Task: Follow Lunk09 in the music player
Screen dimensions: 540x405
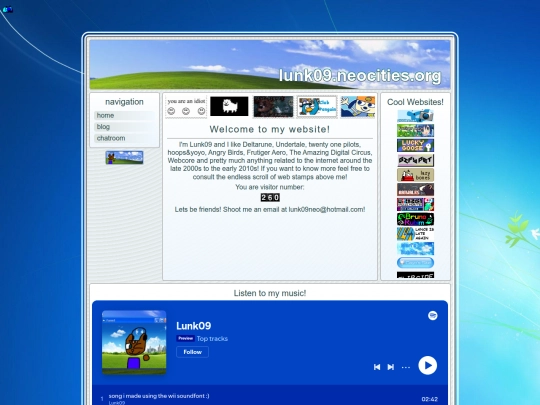Action: (x=193, y=352)
